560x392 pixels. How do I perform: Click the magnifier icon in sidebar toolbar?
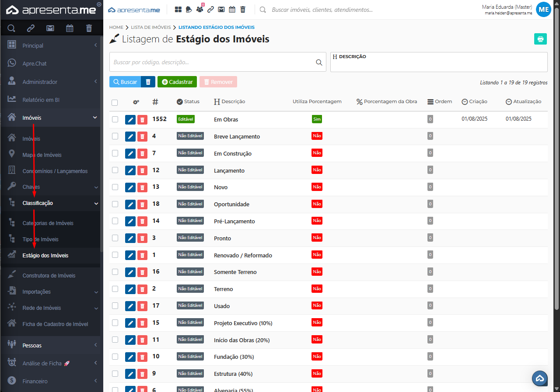(x=11, y=28)
